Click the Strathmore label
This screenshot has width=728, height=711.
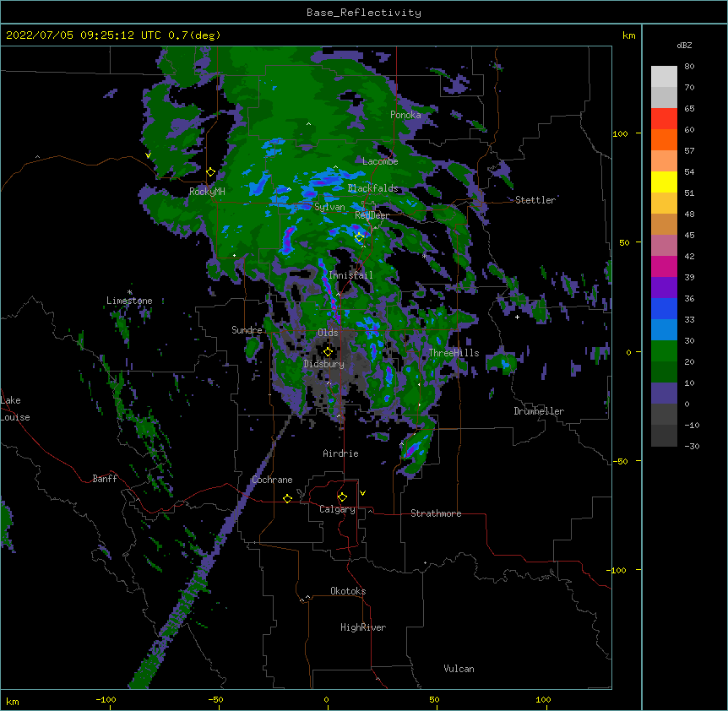click(436, 513)
